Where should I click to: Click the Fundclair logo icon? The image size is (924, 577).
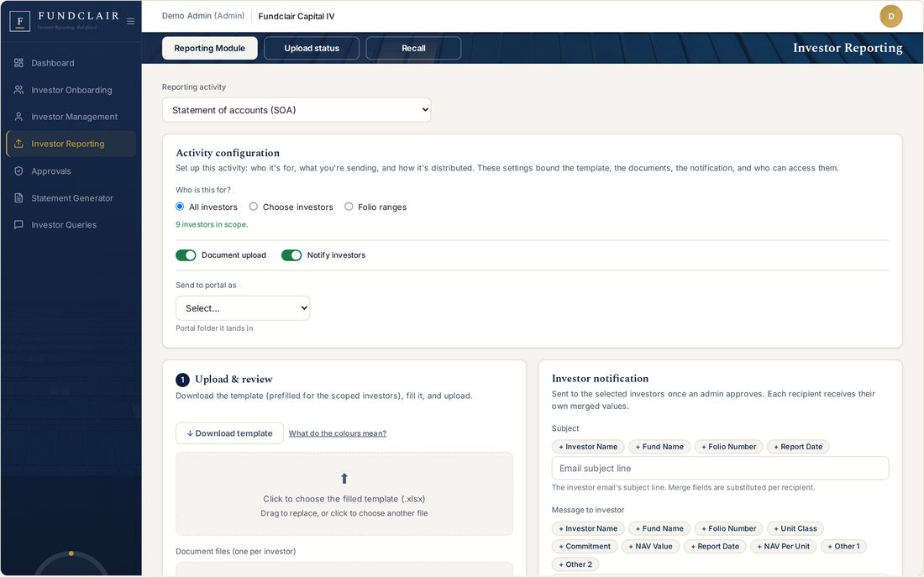pos(19,21)
